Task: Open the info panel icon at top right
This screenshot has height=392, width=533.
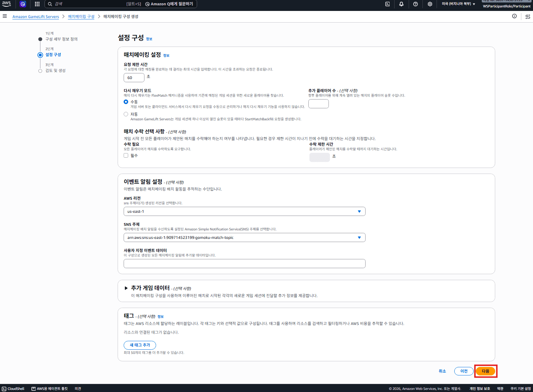Action: 514,16
